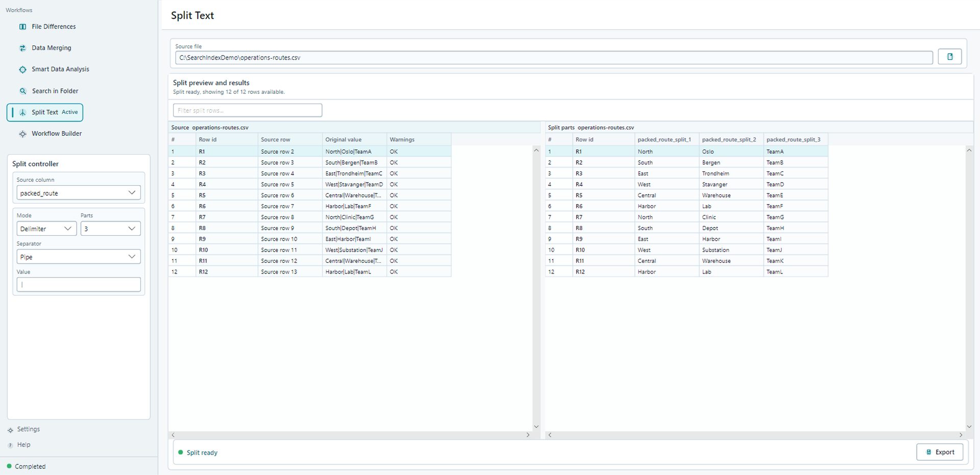Click the source table horizontal scrollbar
The width and height of the screenshot is (980, 475).
[351, 435]
